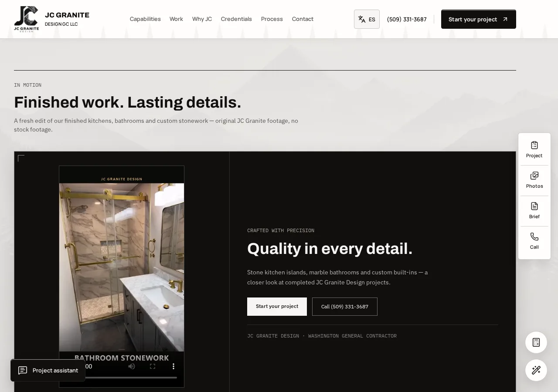Open the magic wand floating button
The height and width of the screenshot is (392, 558).
[x=536, y=370]
